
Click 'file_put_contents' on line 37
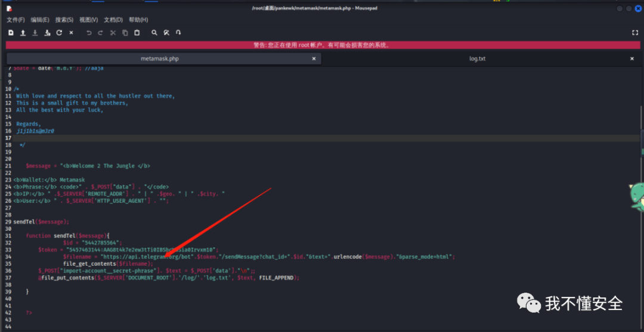(x=67, y=278)
